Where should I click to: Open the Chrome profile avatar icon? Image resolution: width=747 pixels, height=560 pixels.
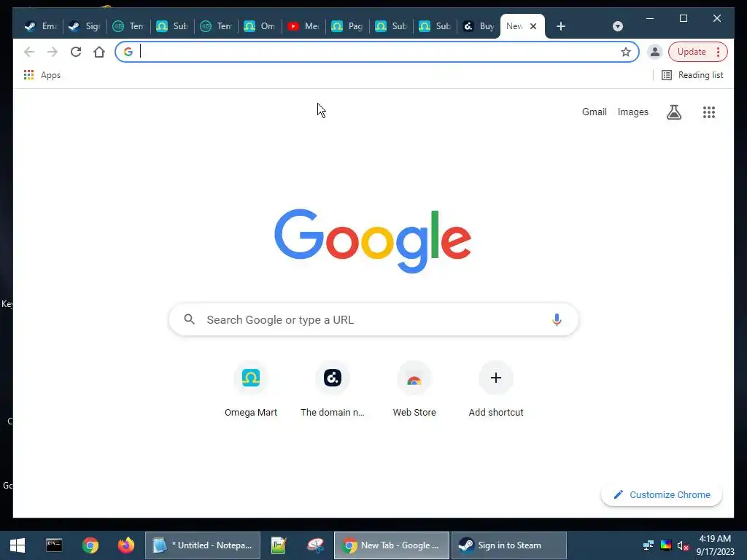coord(655,52)
